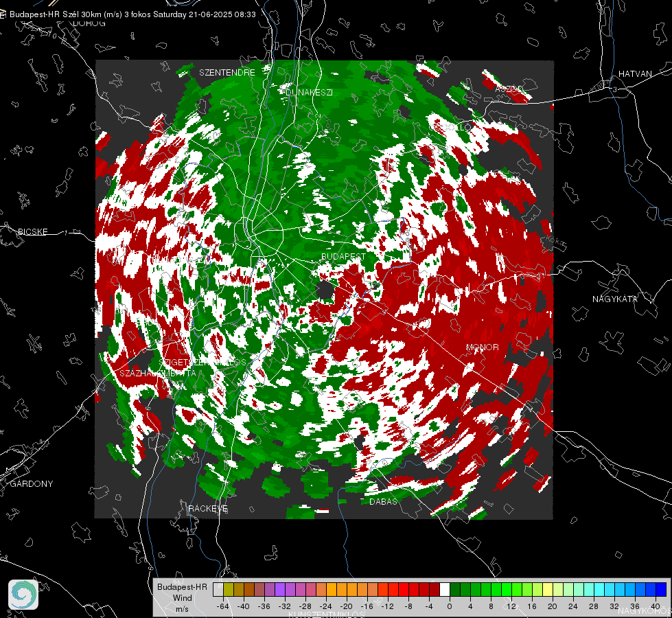Click the ASZÓD town label
The width and height of the screenshot is (672, 618).
click(509, 89)
